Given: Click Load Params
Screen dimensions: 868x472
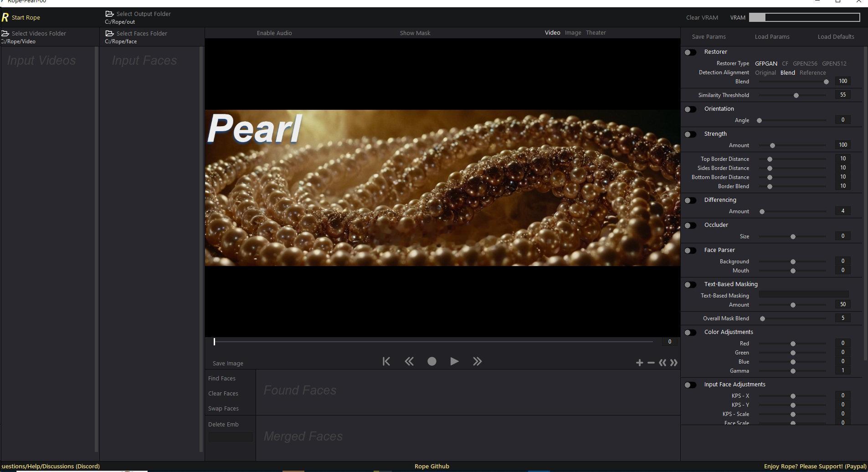Looking at the screenshot, I should (x=772, y=36).
